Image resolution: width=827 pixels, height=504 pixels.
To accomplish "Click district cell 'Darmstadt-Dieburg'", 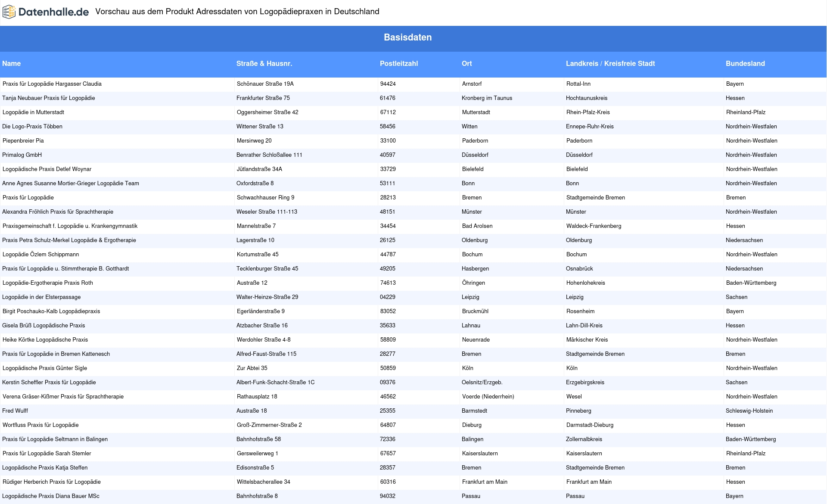I will [x=590, y=425].
